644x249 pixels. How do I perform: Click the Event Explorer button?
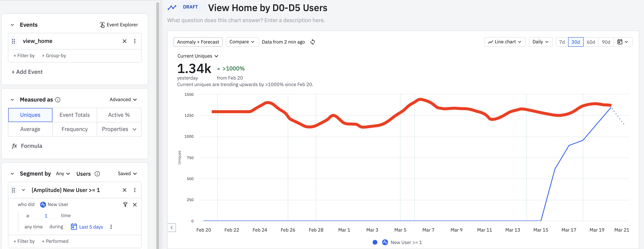click(x=119, y=25)
